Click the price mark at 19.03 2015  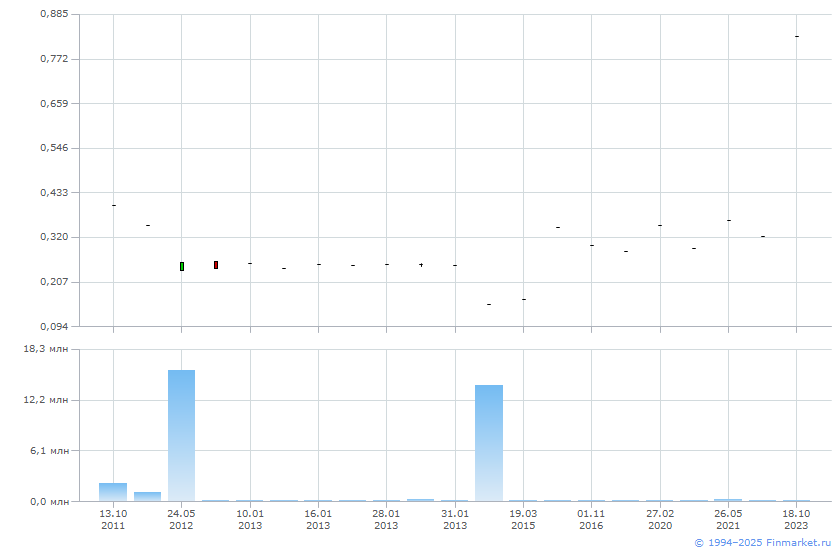[x=523, y=299]
